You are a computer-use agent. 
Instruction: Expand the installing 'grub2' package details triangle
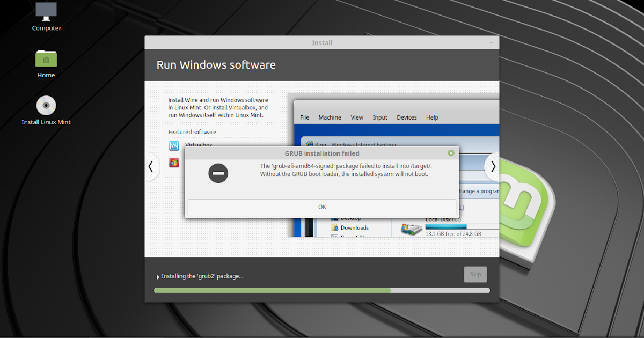(x=158, y=277)
